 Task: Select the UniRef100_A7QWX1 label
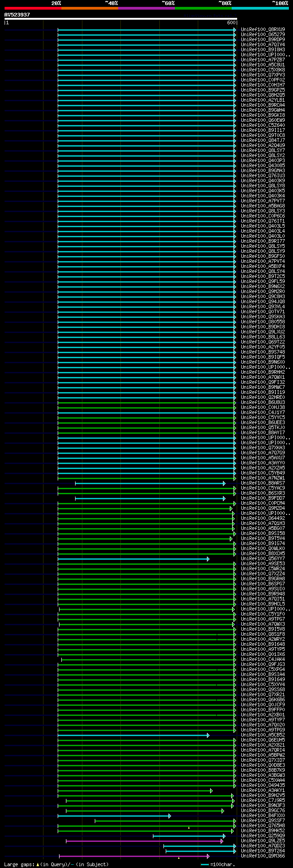(x=263, y=377)
